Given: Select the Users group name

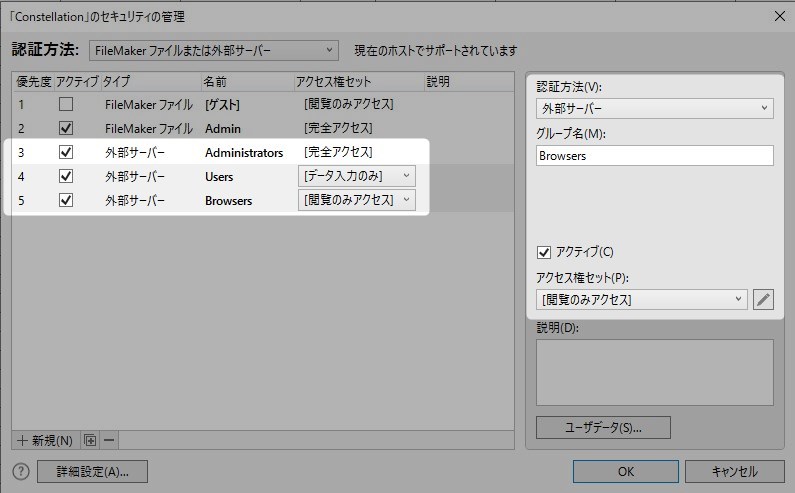Looking at the screenshot, I should (x=219, y=177).
